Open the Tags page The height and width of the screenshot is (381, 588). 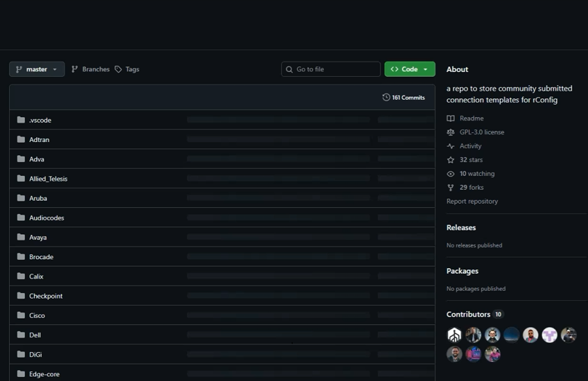(127, 69)
